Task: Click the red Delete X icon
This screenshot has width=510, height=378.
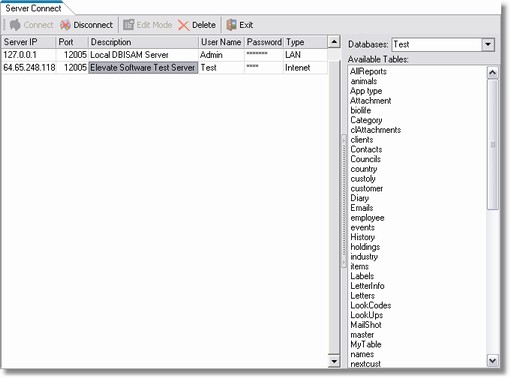Action: (x=184, y=25)
